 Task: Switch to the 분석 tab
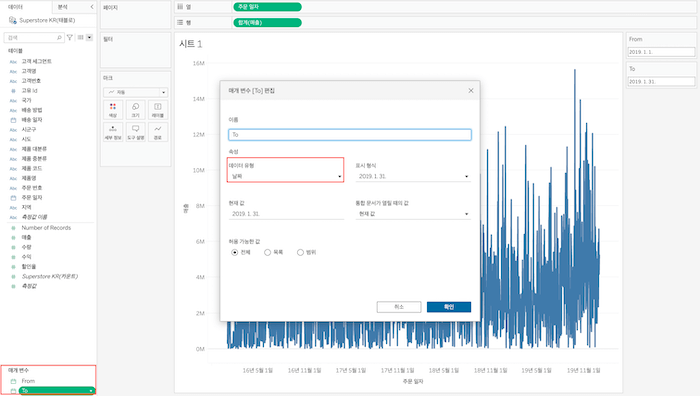(x=63, y=7)
